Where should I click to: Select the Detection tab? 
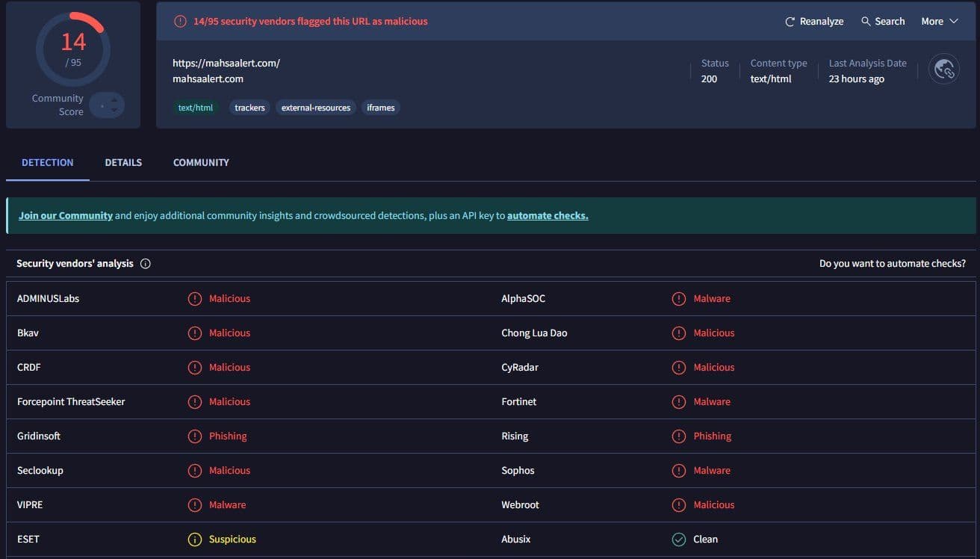pyautogui.click(x=47, y=162)
